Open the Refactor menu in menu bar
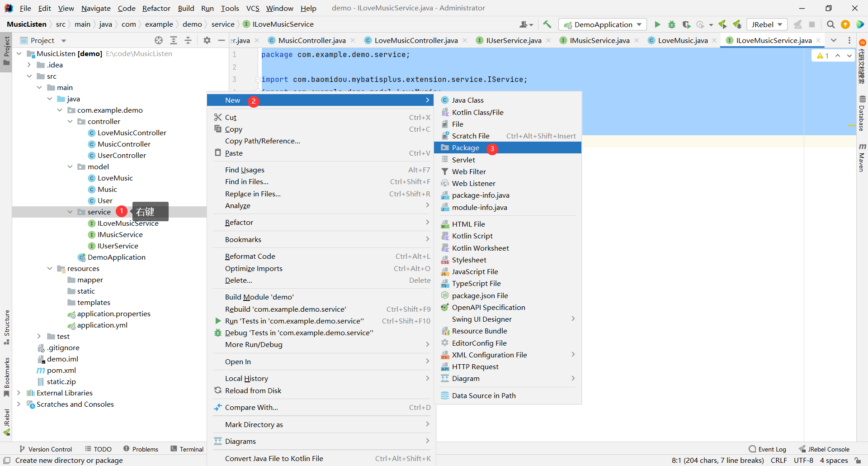The height and width of the screenshot is (466, 868). 156,8
